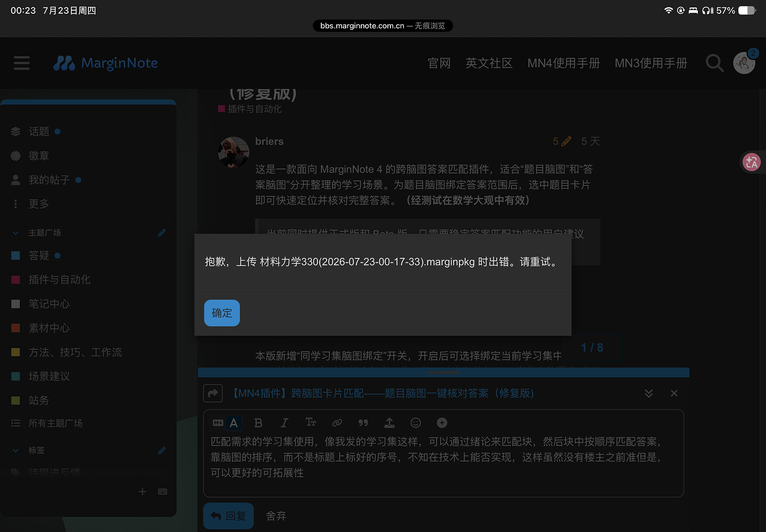The width and height of the screenshot is (766, 532).
Task: Collapse the 主题广场 sidebar section
Action: (16, 233)
